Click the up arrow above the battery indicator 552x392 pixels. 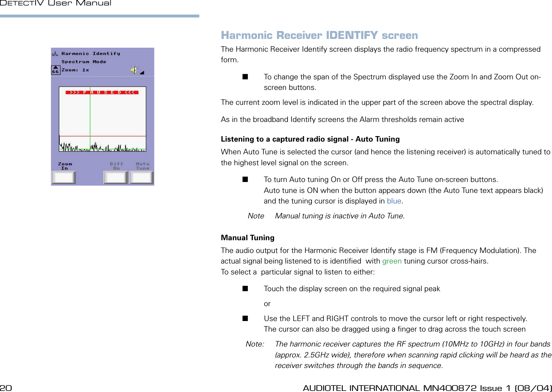click(x=55, y=67)
